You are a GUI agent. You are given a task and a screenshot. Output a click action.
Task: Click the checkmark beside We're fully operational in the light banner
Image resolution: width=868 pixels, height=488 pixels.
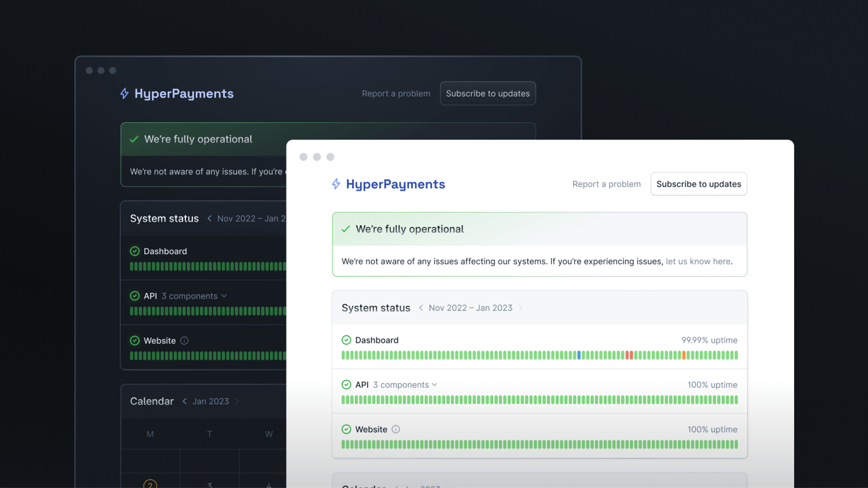[x=346, y=229]
